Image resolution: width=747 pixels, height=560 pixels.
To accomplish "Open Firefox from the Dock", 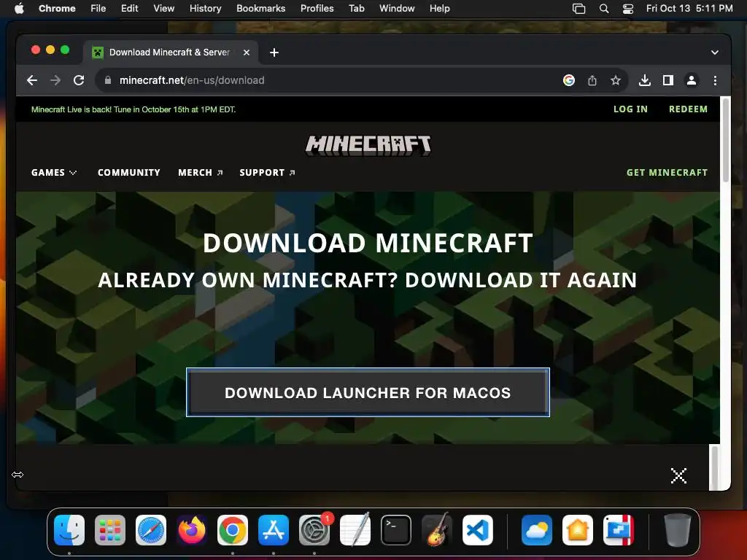I will click(x=192, y=530).
